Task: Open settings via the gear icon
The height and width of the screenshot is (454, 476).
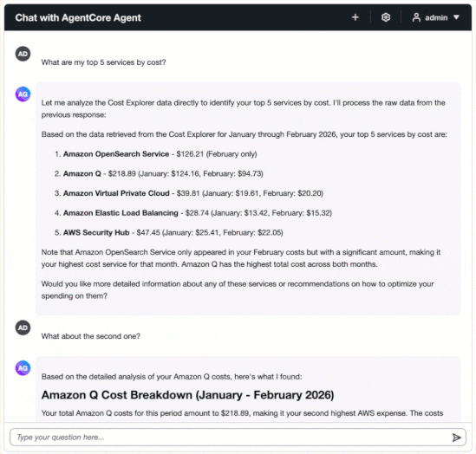Action: pyautogui.click(x=386, y=17)
